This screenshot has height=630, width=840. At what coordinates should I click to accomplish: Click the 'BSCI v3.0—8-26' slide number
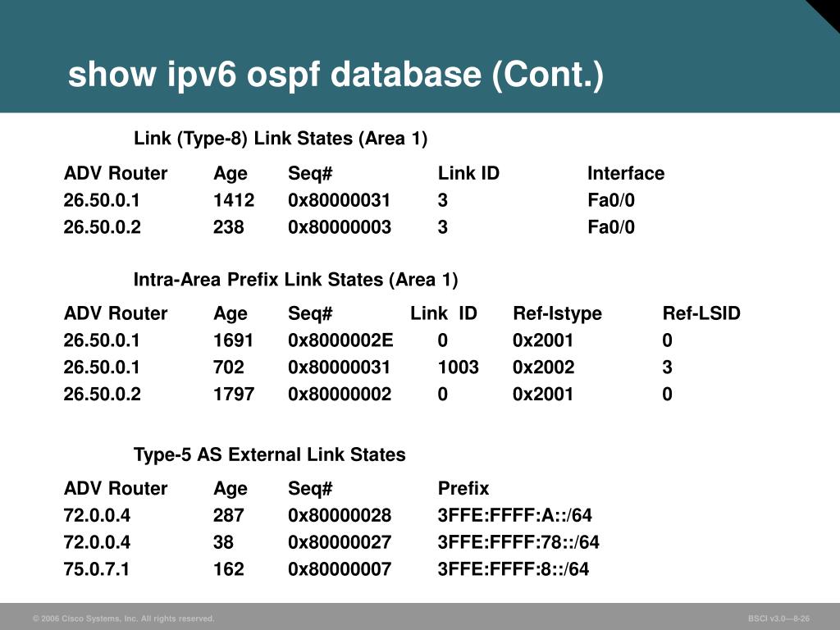(779, 619)
